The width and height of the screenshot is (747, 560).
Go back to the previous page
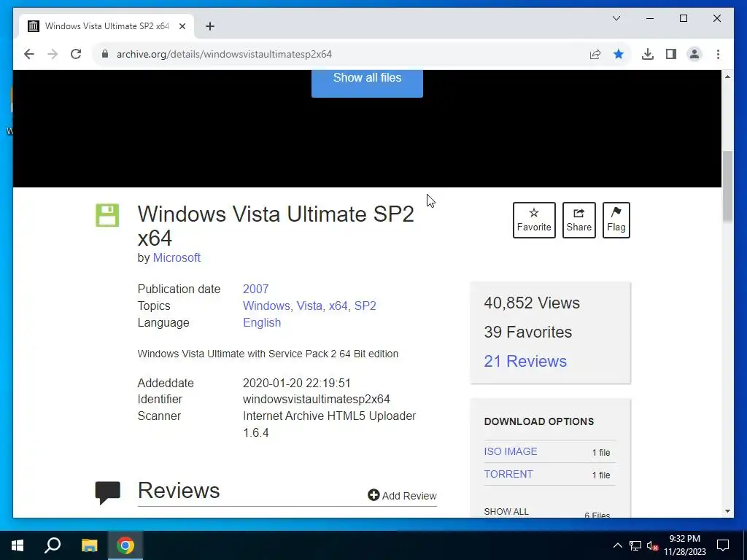29,54
